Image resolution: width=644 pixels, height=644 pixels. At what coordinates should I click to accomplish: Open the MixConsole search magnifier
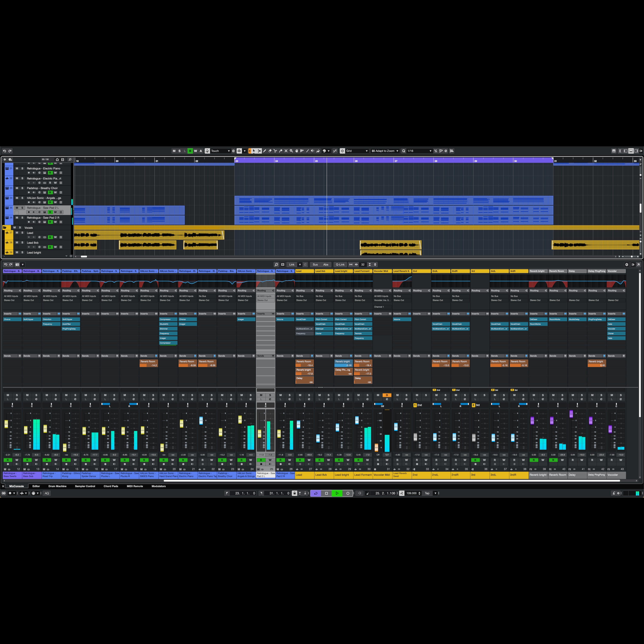point(276,265)
